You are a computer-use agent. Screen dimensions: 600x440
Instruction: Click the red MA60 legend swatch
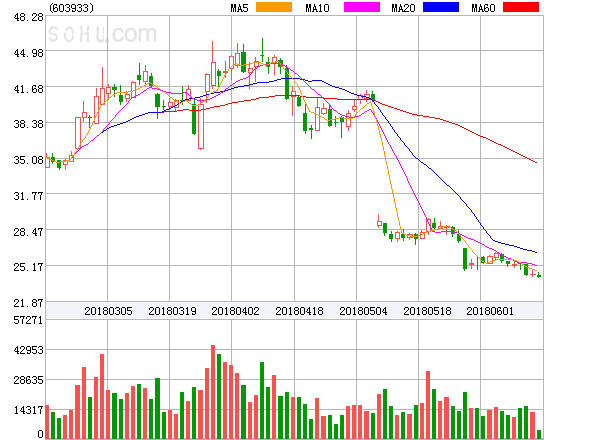521,7
